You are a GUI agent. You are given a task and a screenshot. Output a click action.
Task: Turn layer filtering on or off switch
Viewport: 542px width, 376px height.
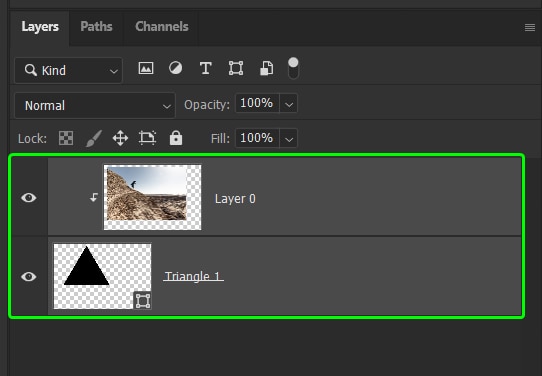coord(293,68)
